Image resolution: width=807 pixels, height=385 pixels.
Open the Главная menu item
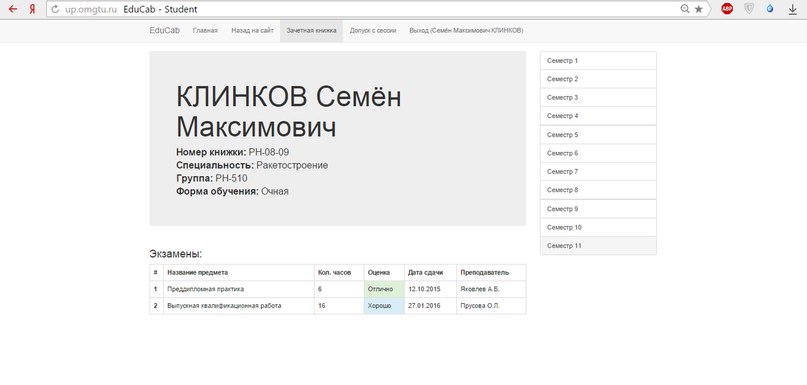click(205, 31)
